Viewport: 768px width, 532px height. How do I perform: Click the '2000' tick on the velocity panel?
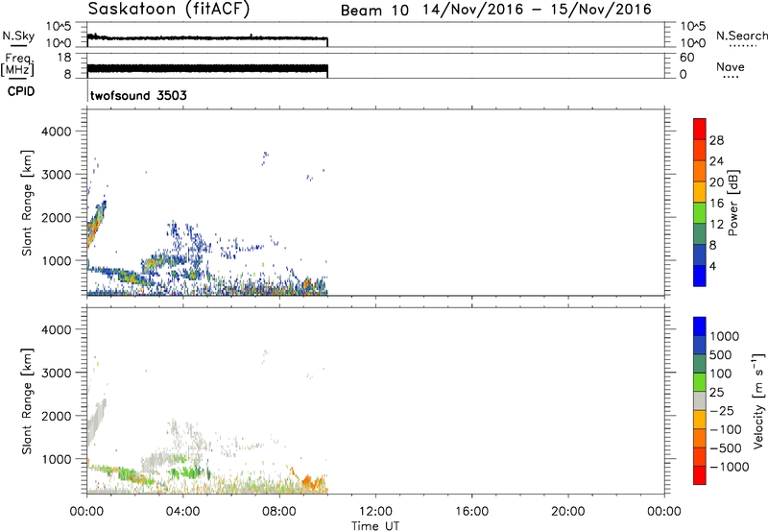pos(57,416)
